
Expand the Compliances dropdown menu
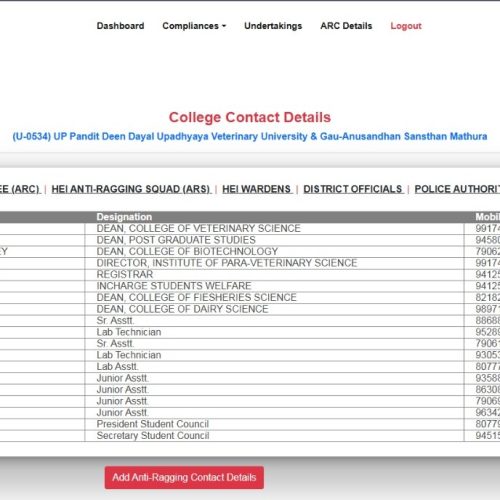click(x=194, y=26)
